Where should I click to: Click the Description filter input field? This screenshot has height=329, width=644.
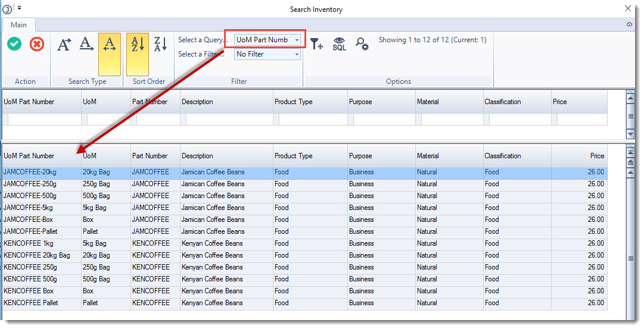(x=229, y=120)
